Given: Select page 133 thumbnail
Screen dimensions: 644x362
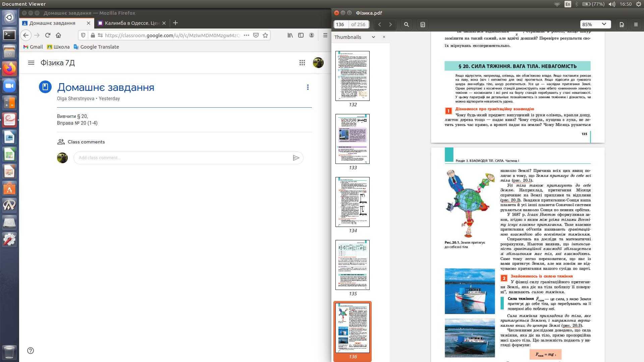Looking at the screenshot, I should pyautogui.click(x=352, y=139).
